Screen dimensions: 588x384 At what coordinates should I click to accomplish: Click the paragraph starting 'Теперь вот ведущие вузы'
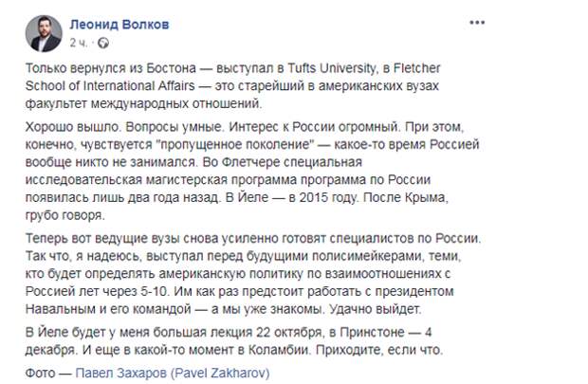[253, 274]
